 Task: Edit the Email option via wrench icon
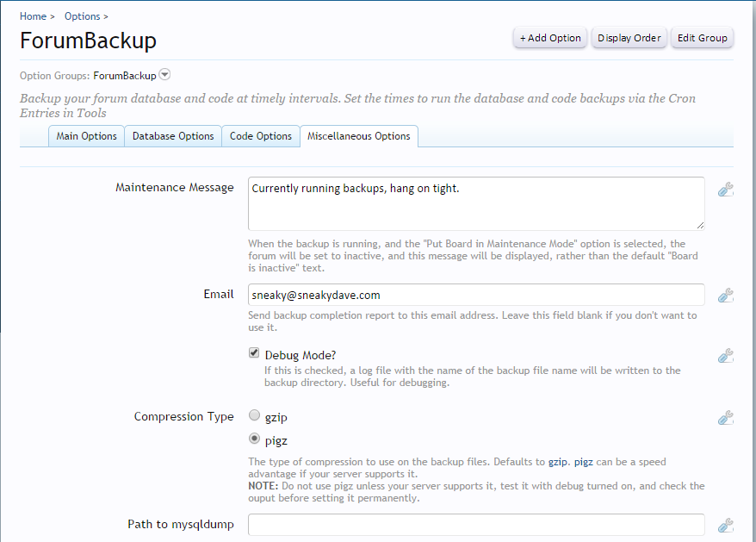(x=726, y=293)
